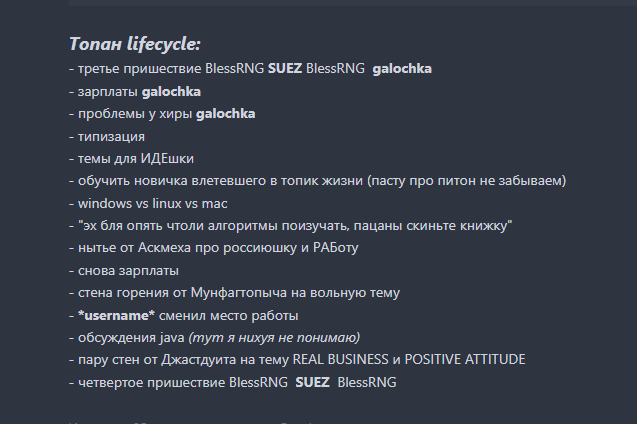
Task: Click galochka in the "третье пришествие" line
Action: click(402, 69)
